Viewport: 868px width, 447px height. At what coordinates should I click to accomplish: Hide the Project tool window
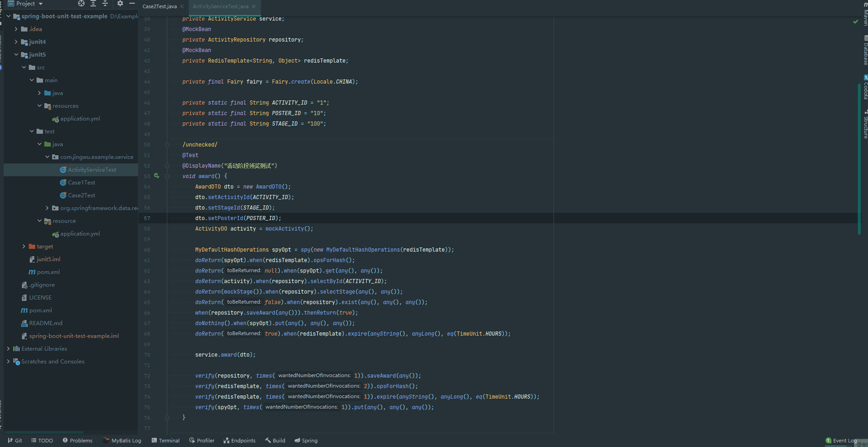(132, 4)
